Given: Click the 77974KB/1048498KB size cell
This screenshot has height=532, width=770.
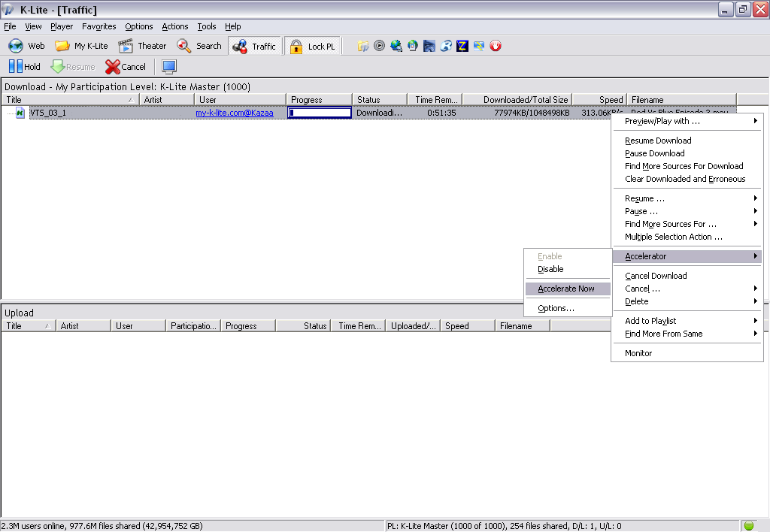Looking at the screenshot, I should 532,113.
